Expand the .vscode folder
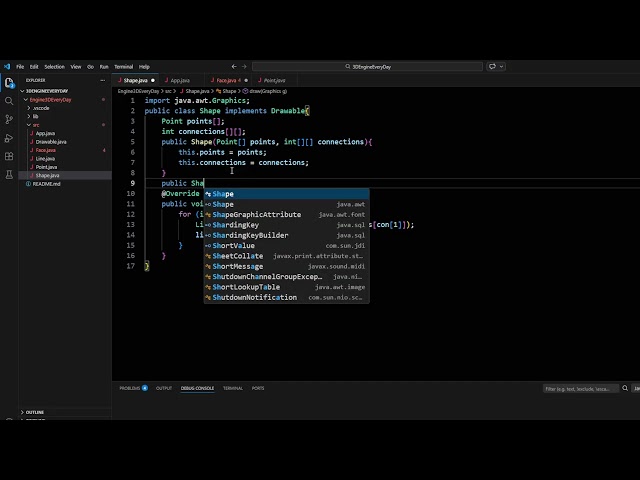Viewport: 640px width, 480px height. [x=40, y=108]
